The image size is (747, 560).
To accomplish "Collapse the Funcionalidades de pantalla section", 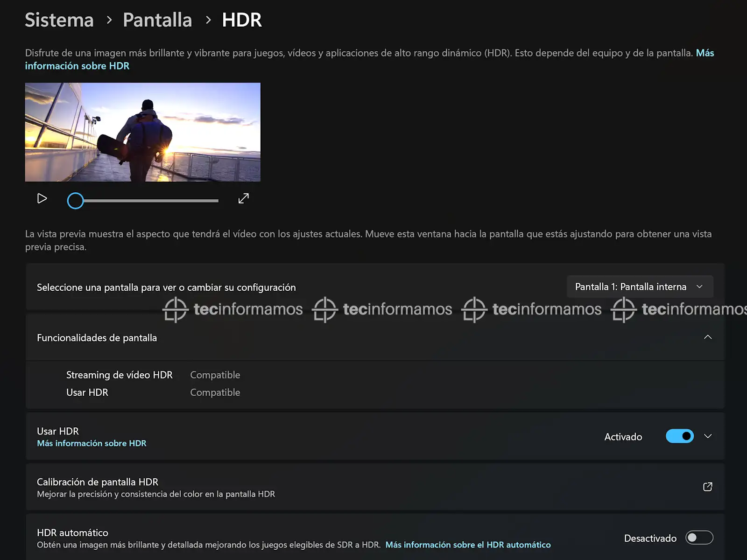I will tap(707, 337).
